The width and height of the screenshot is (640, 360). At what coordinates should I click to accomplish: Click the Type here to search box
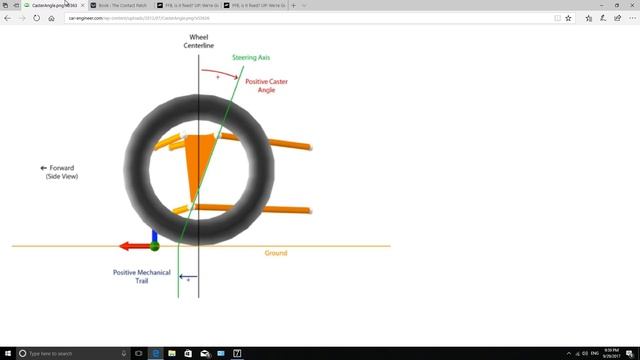pos(73,353)
